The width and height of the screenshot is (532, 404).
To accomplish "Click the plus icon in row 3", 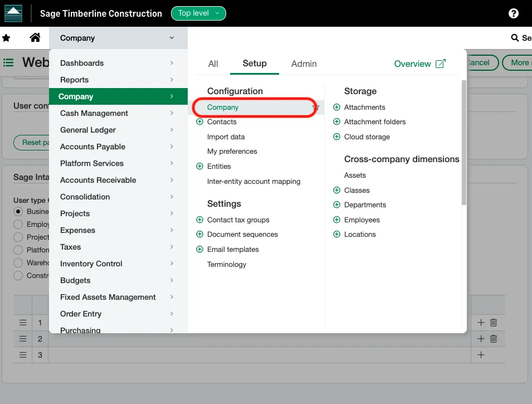I will (x=481, y=355).
